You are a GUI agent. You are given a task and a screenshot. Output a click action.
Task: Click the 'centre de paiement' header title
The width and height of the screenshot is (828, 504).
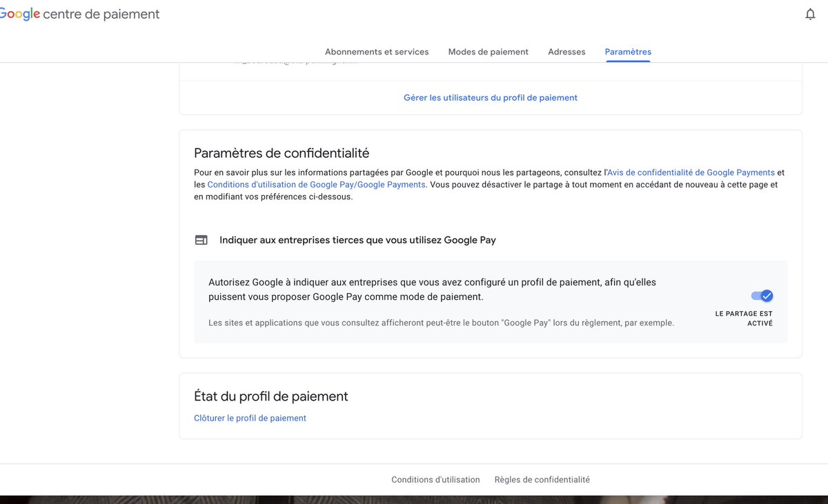101,14
